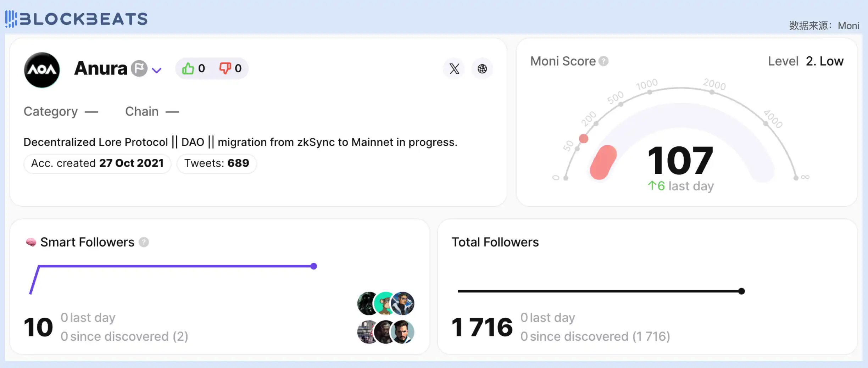Click the Total Followers heading
The width and height of the screenshot is (868, 368).
[x=495, y=242]
